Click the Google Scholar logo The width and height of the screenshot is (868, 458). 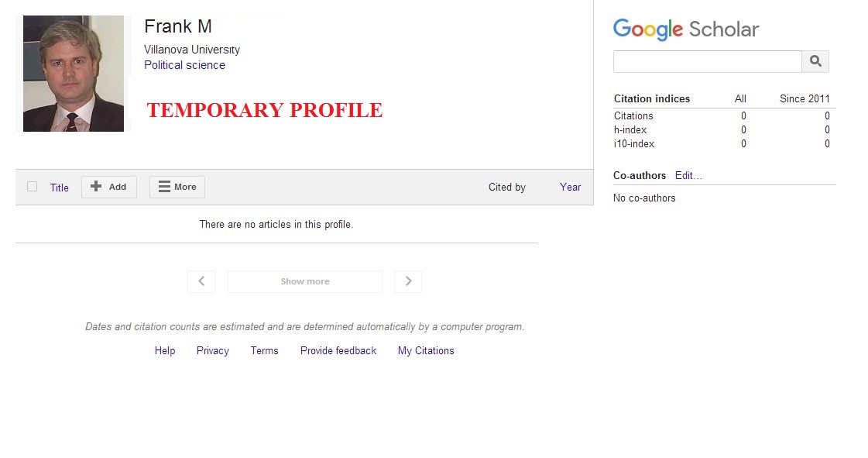tap(686, 29)
